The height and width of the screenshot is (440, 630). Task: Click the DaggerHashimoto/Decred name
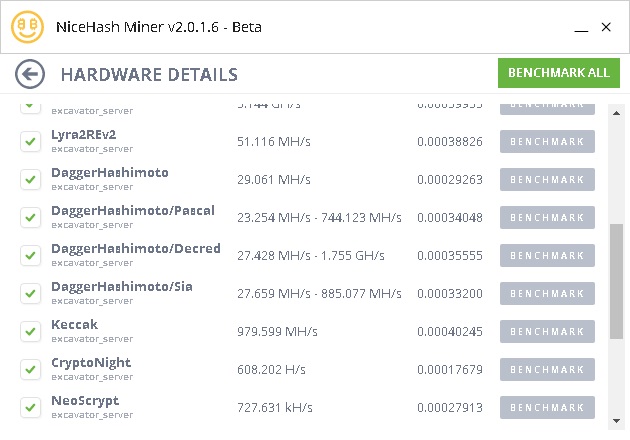point(136,249)
